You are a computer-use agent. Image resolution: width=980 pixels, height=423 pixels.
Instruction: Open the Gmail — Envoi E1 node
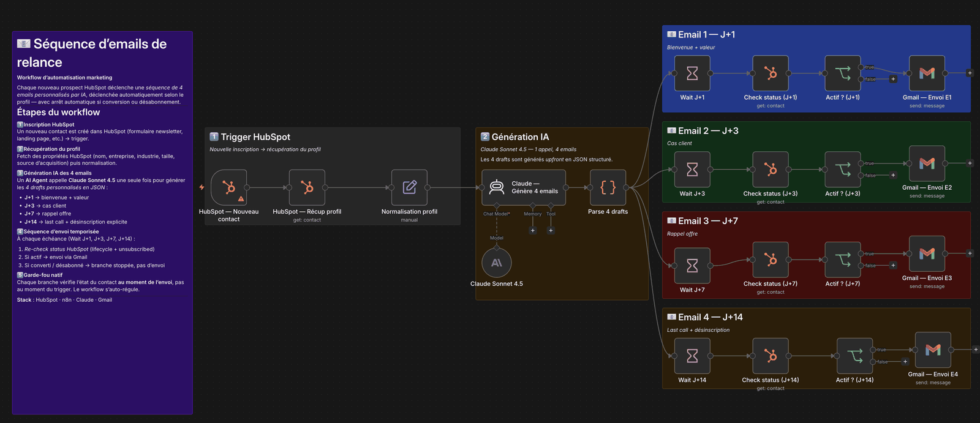point(927,73)
